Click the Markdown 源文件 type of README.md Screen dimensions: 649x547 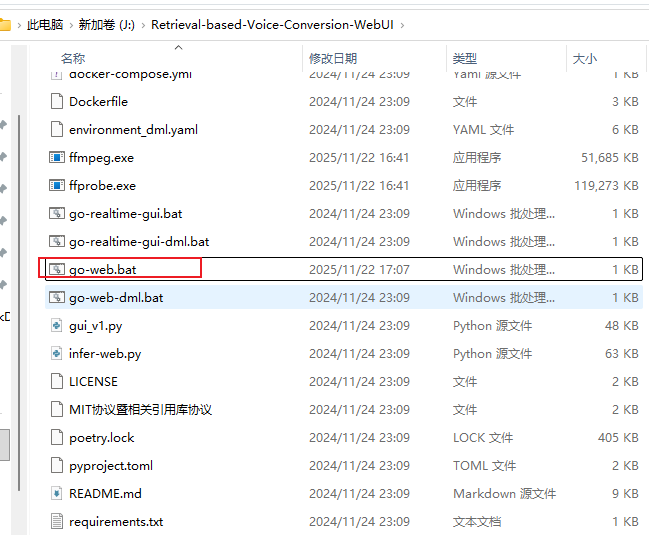click(505, 494)
